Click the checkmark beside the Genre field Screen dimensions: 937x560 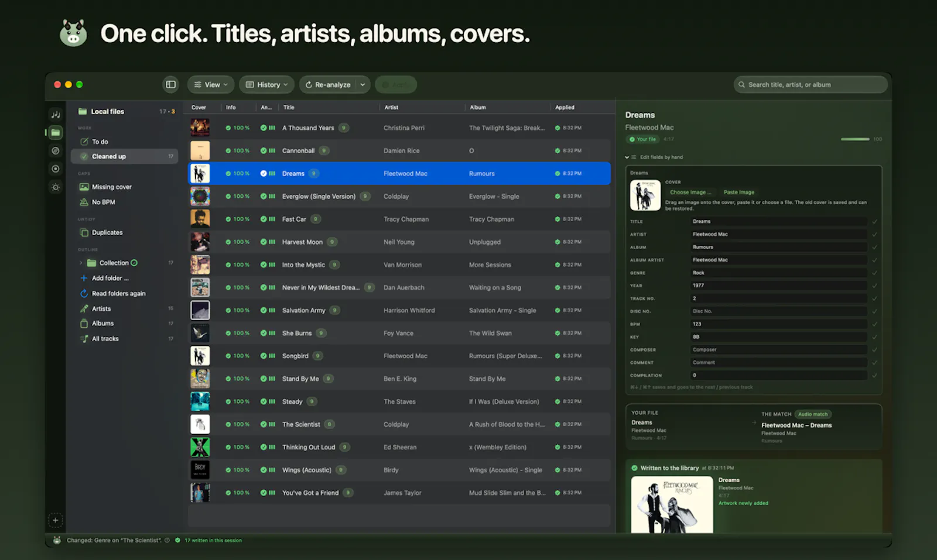tap(874, 273)
